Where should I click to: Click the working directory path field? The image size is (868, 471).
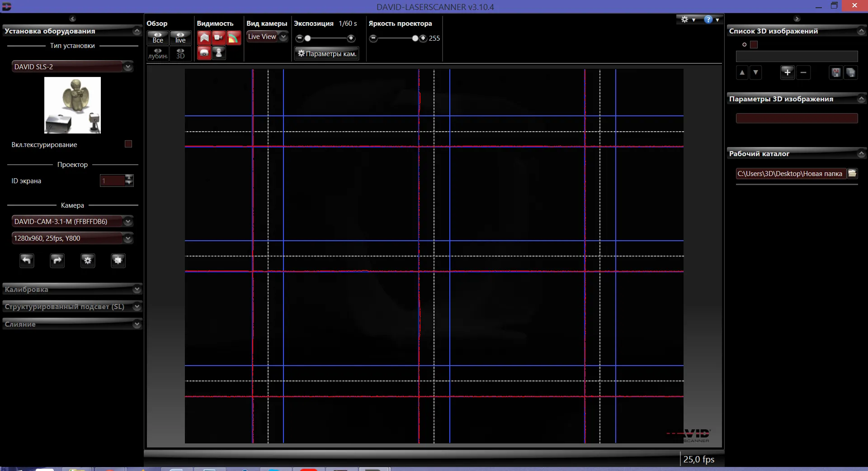tap(791, 173)
